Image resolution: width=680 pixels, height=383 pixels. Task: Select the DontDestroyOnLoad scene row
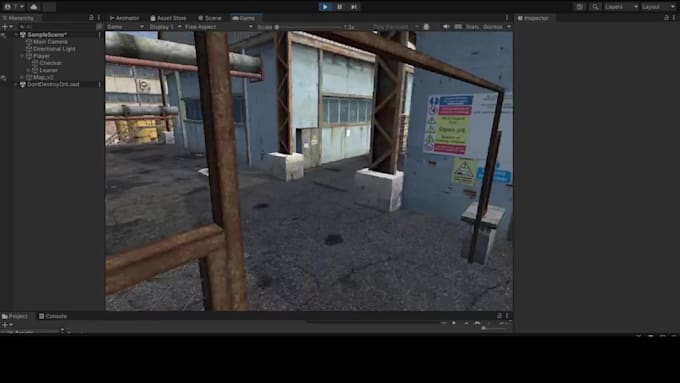(52, 85)
